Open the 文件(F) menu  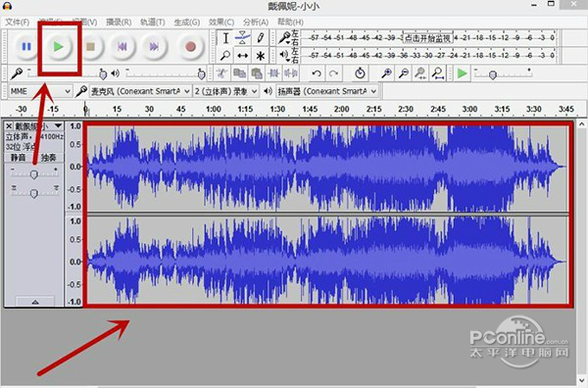(x=18, y=23)
